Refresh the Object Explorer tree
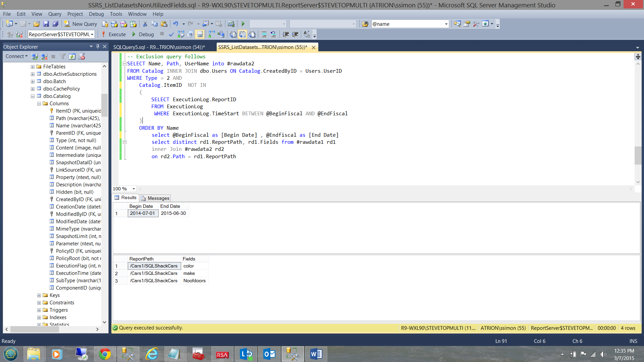644x362 pixels. tap(72, 56)
